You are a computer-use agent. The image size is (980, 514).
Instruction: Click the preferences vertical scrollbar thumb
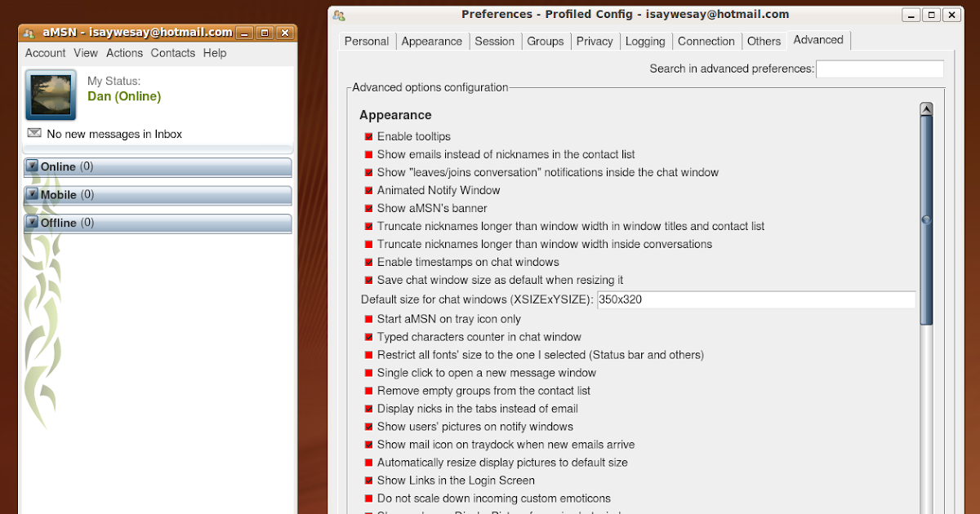click(x=926, y=220)
